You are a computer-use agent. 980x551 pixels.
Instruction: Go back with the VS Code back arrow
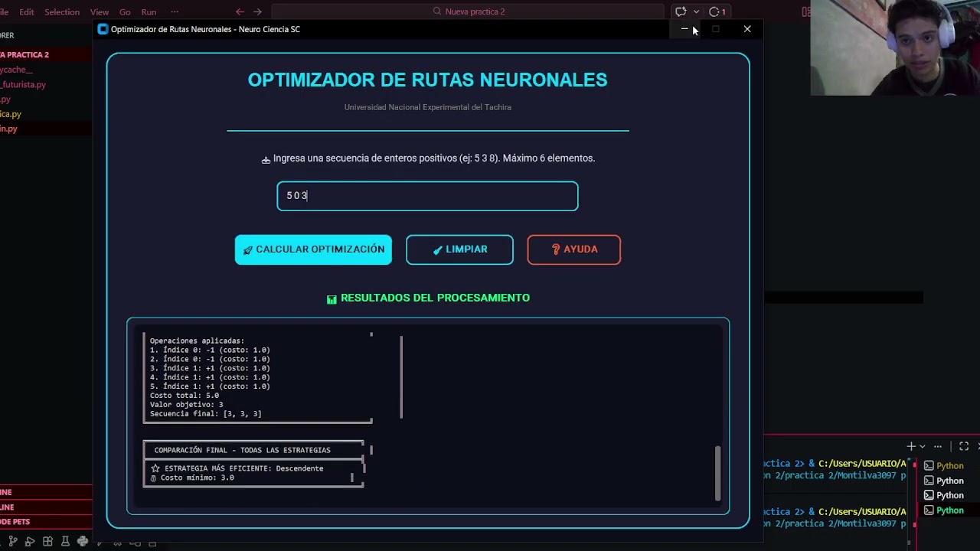(240, 11)
